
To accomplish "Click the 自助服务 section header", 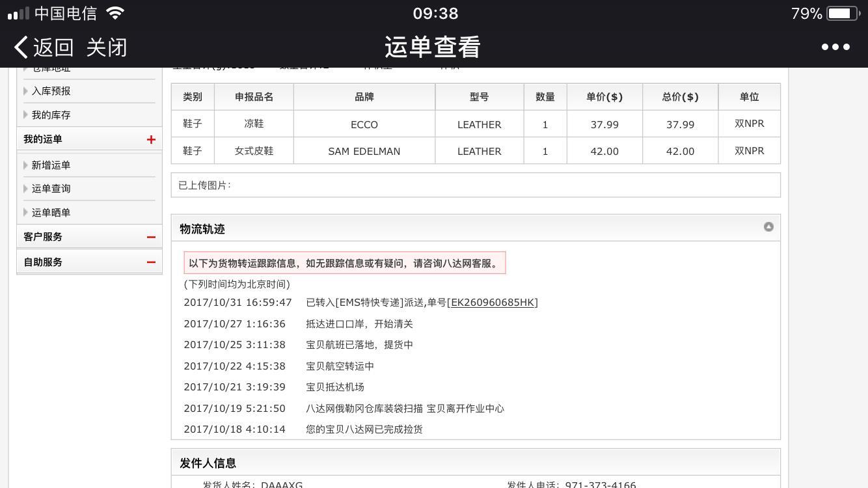I will coord(43,262).
